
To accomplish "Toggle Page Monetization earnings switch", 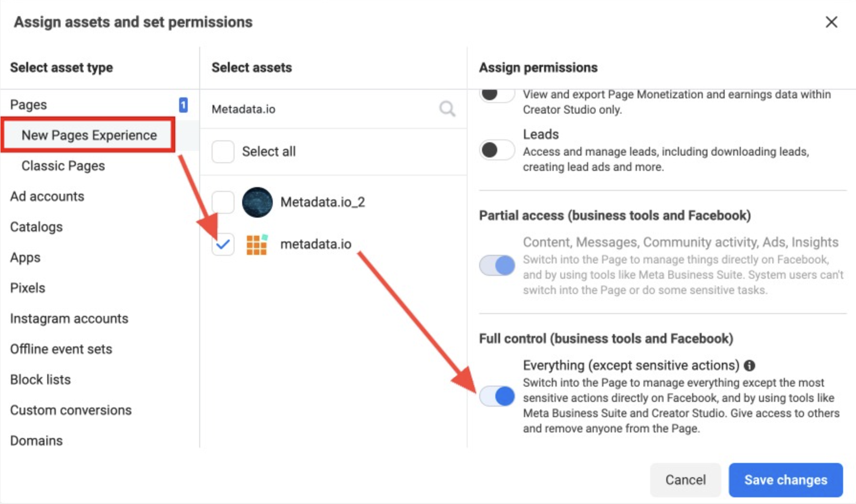I will (x=497, y=94).
